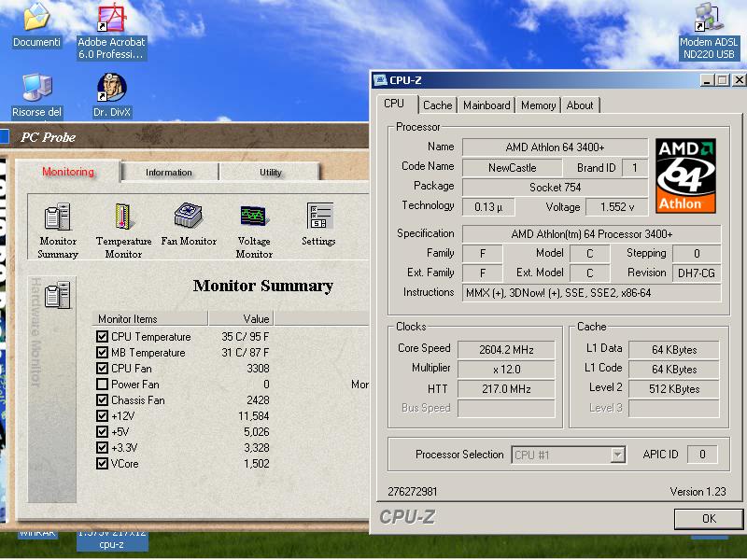
Task: Open the Voltage Monitor icon
Action: [x=254, y=217]
